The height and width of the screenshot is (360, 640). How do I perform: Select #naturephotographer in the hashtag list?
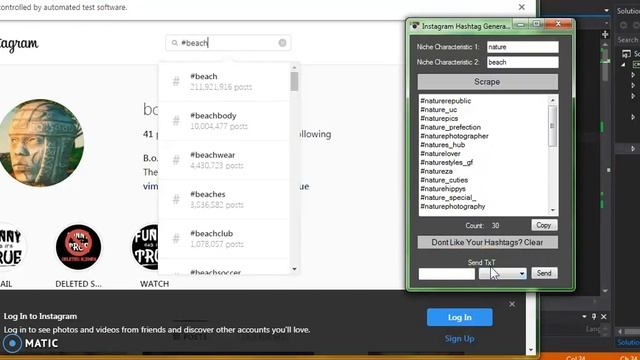(x=454, y=136)
